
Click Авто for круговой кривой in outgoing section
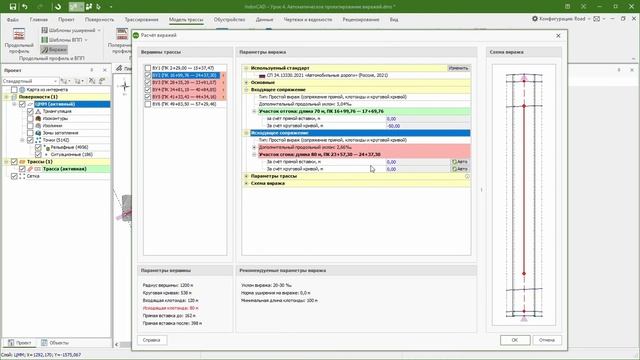point(460,169)
